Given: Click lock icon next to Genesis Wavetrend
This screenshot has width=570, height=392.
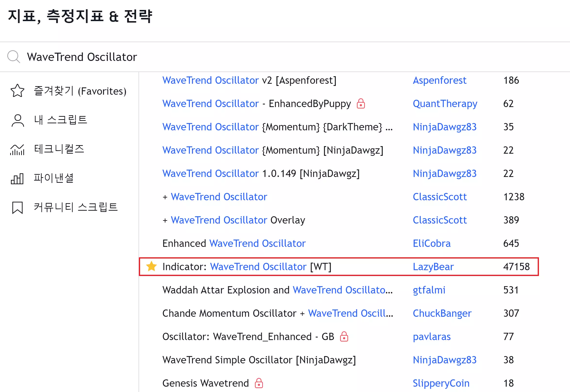Looking at the screenshot, I should (x=259, y=383).
